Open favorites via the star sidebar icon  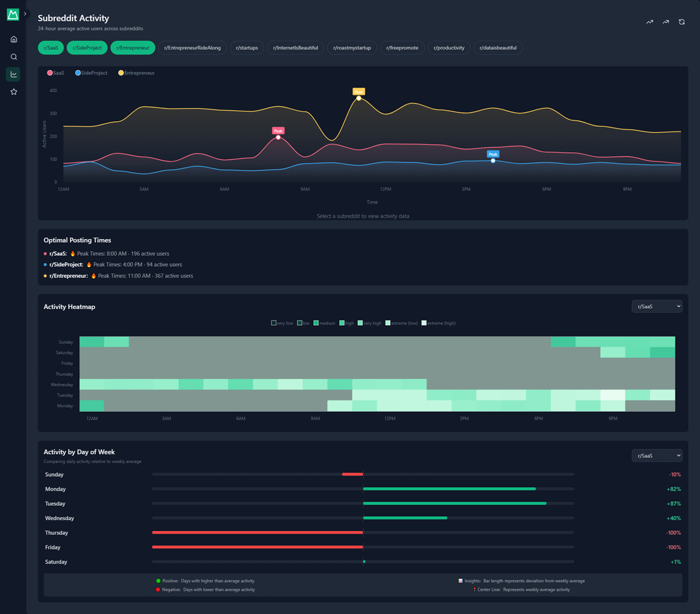point(14,92)
